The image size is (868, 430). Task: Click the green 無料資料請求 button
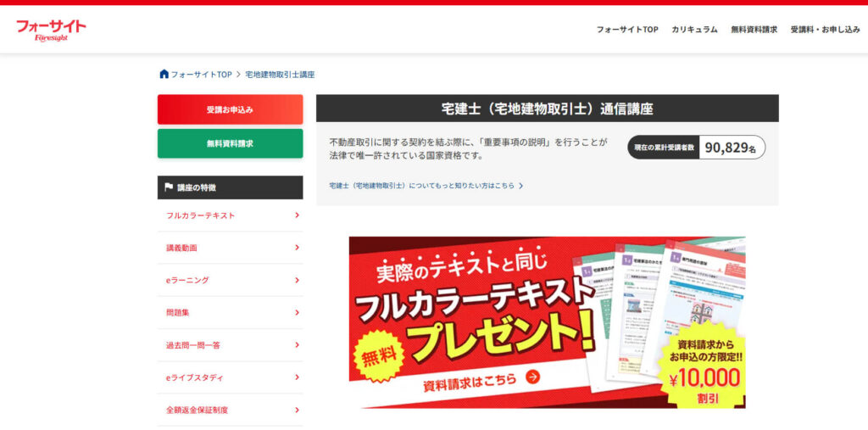point(231,143)
